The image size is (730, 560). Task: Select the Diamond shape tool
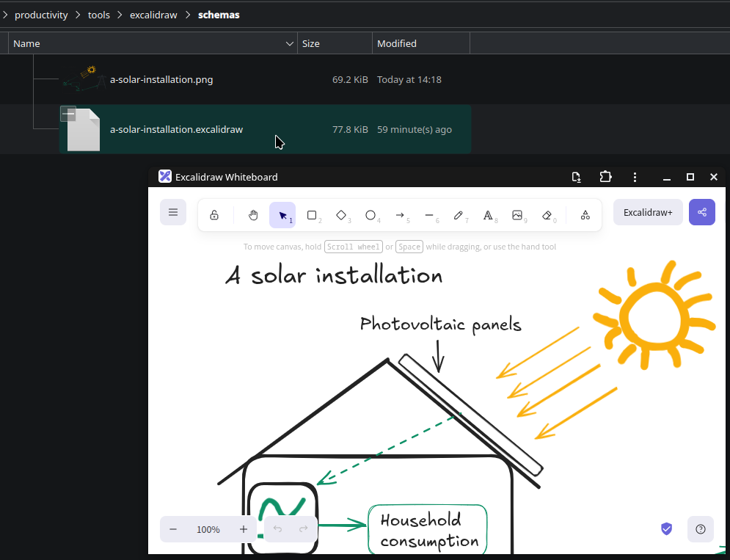(341, 215)
